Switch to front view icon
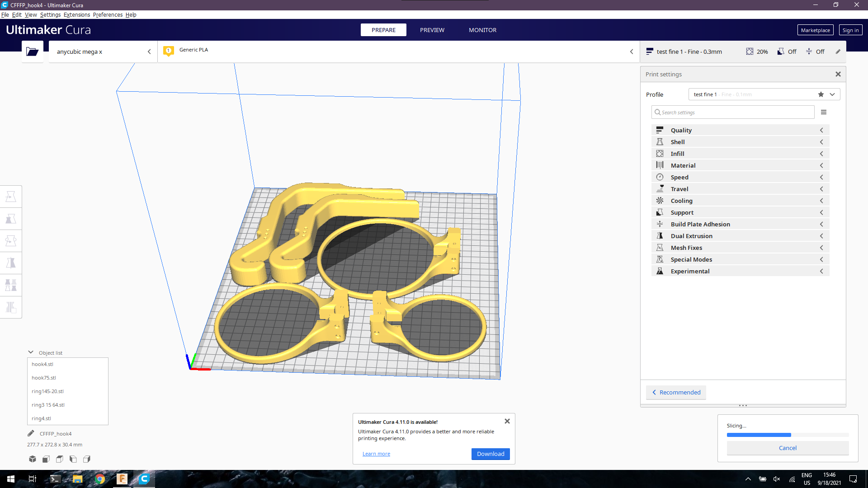Screen dimensions: 868x488 tap(46, 459)
